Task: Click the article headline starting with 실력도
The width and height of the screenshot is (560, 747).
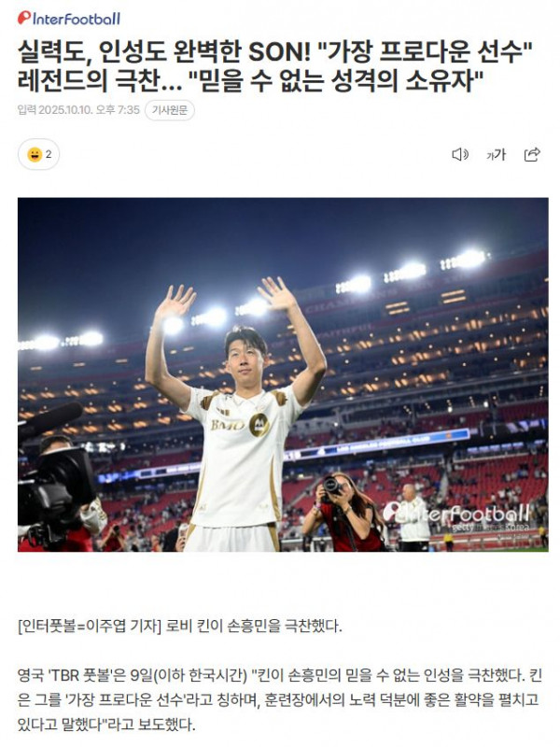Action: [x=274, y=65]
